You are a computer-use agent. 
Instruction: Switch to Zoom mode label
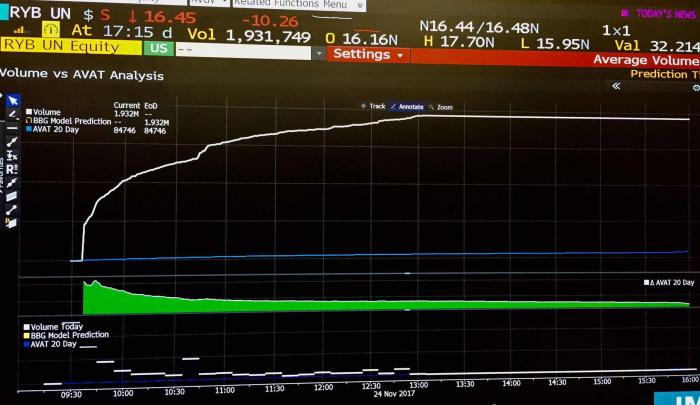coord(445,108)
